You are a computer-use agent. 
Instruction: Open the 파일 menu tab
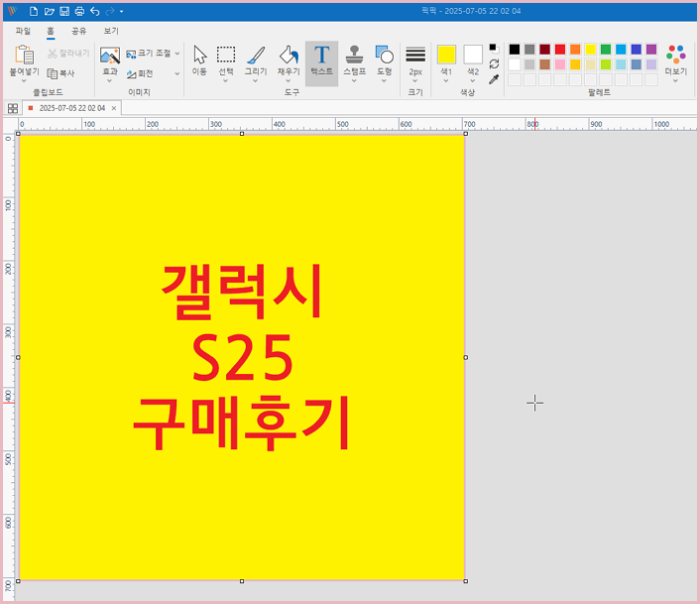[23, 31]
